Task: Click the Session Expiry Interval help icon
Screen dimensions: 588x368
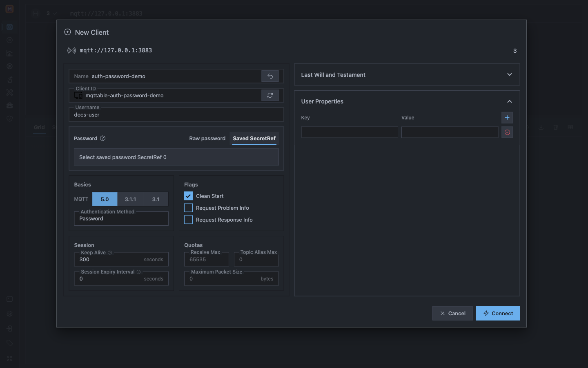Action: point(138,272)
